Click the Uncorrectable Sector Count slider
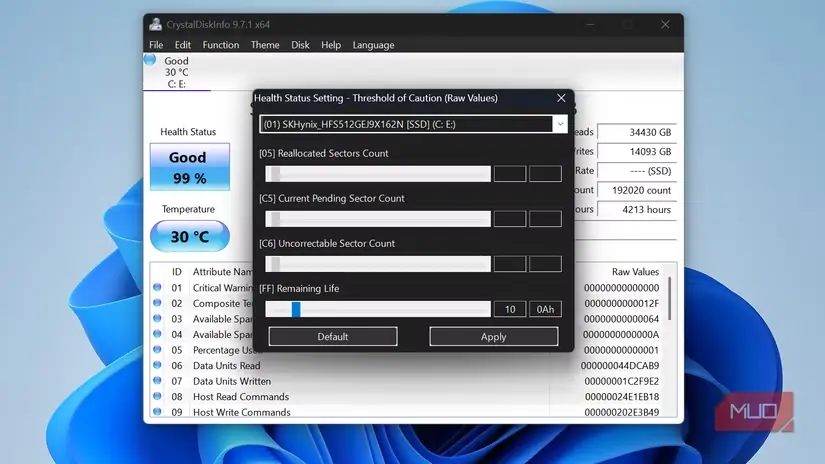Screen dimensions: 825x464 click(x=378, y=264)
